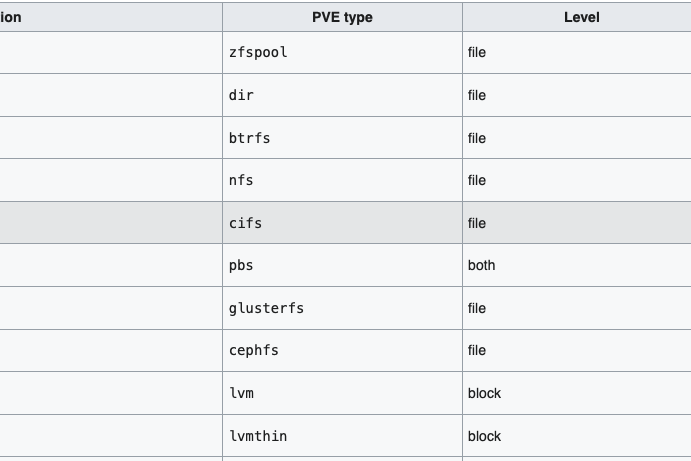Click the cephfs PVE type cell

tap(254, 350)
